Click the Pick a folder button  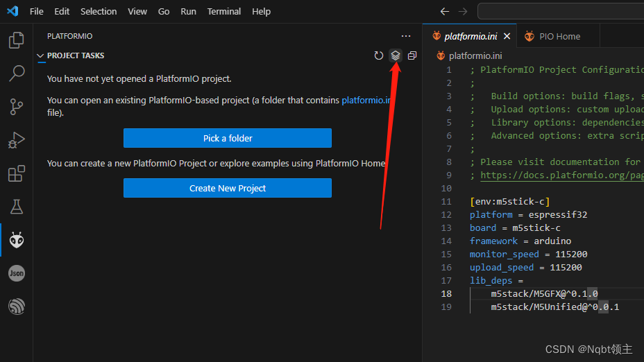pos(228,138)
